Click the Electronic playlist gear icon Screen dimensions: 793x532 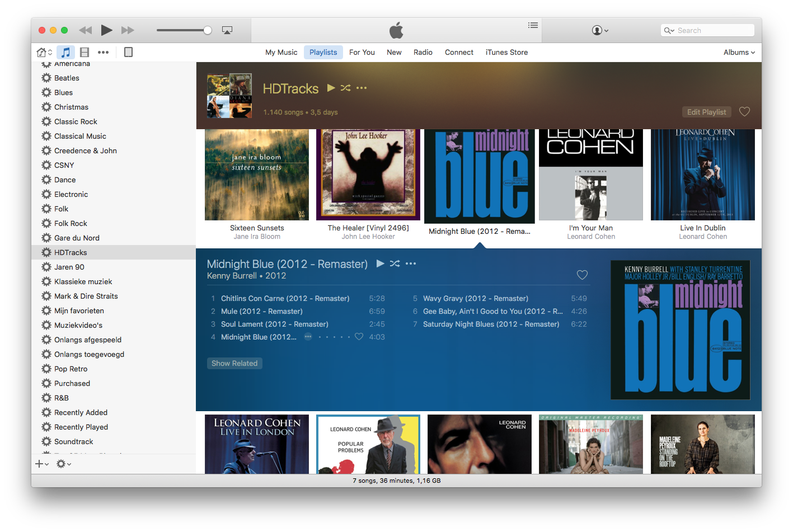coord(46,194)
